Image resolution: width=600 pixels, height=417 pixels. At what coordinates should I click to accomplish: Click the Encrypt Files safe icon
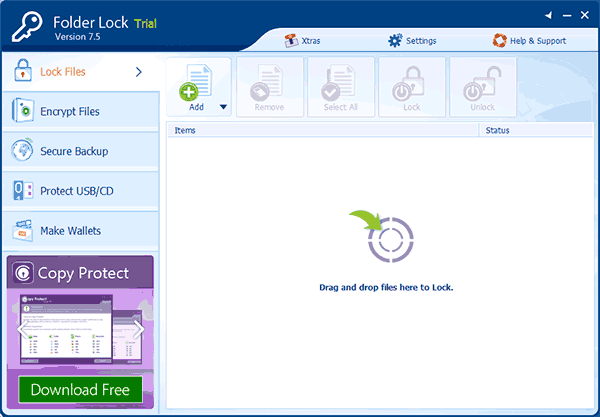tap(23, 111)
